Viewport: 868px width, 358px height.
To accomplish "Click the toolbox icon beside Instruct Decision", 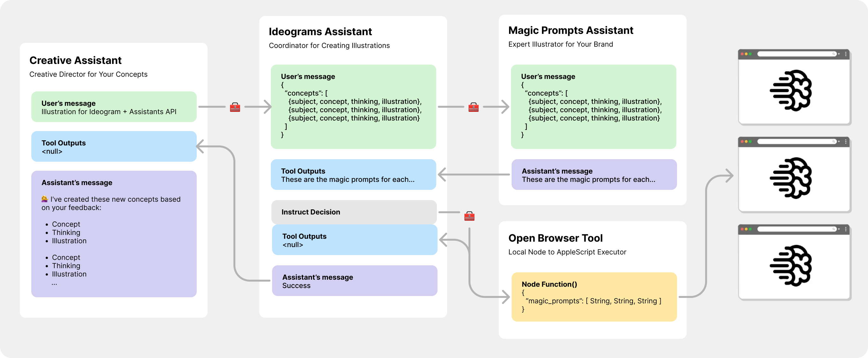I will click(x=469, y=216).
